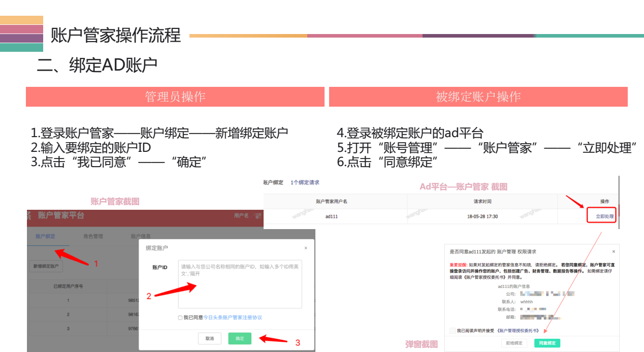
Task: Close the ad111 permission request popup
Action: (614, 251)
